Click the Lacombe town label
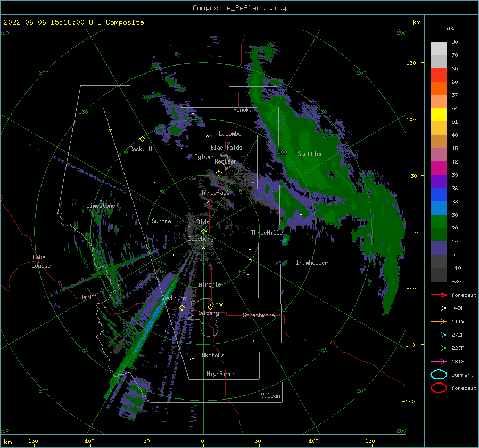 [x=230, y=134]
